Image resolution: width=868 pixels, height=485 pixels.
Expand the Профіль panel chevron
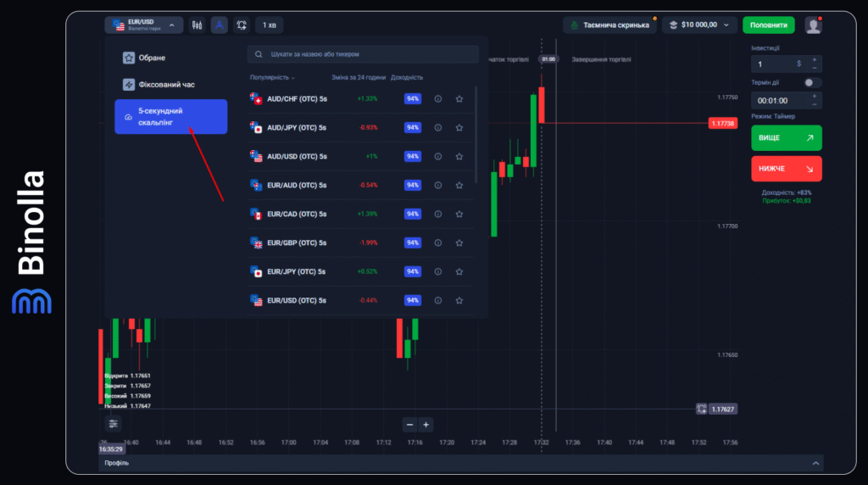point(815,464)
